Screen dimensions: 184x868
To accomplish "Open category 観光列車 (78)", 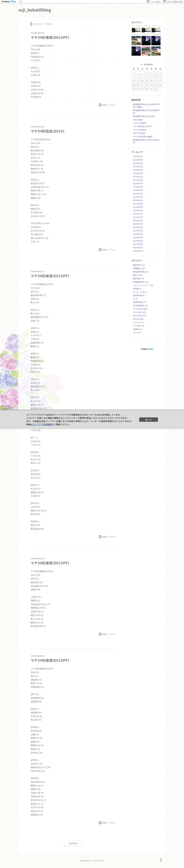I will click(x=138, y=279).
